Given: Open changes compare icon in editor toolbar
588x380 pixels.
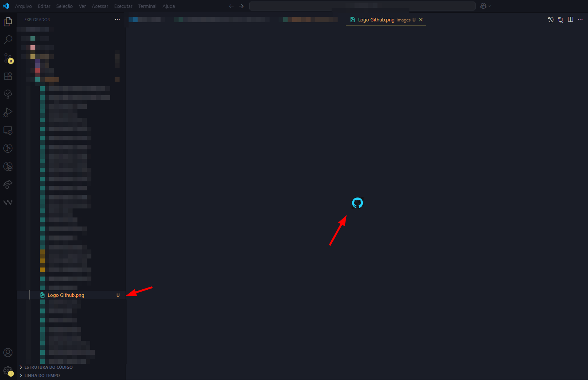Looking at the screenshot, I should tap(561, 20).
